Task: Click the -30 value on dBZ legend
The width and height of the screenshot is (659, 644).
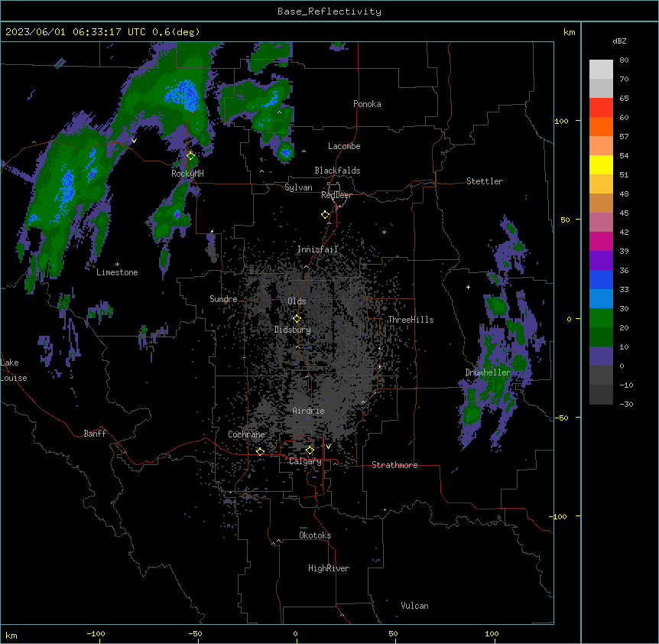Action: pos(626,404)
